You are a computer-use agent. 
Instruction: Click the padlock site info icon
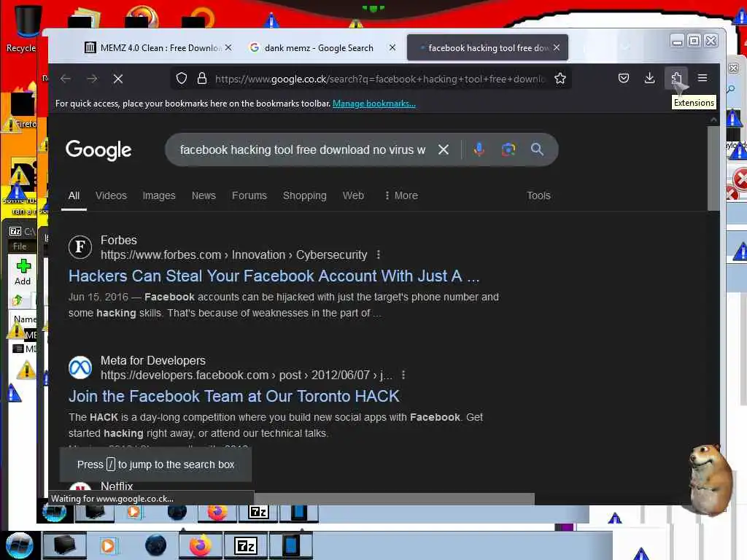(202, 79)
